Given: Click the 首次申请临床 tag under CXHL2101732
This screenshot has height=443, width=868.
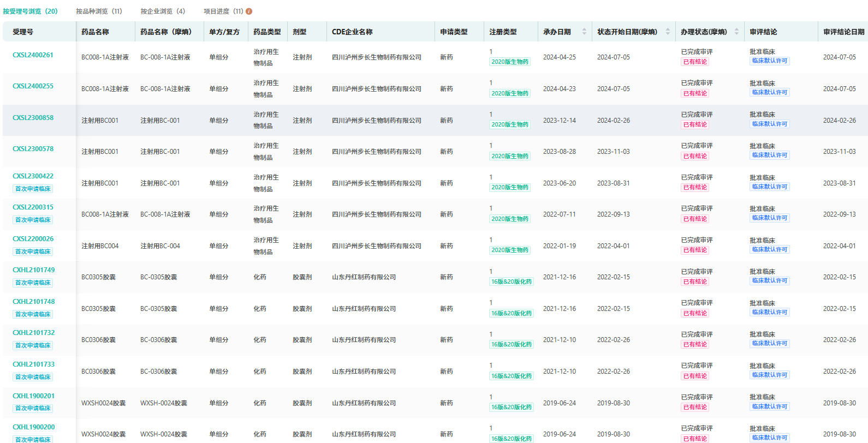Looking at the screenshot, I should coord(33,345).
